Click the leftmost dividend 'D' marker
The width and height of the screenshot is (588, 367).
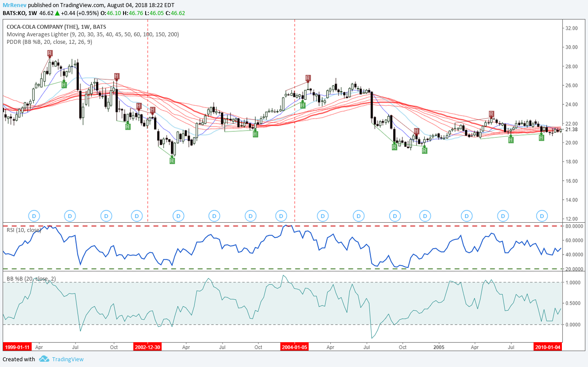tap(35, 216)
